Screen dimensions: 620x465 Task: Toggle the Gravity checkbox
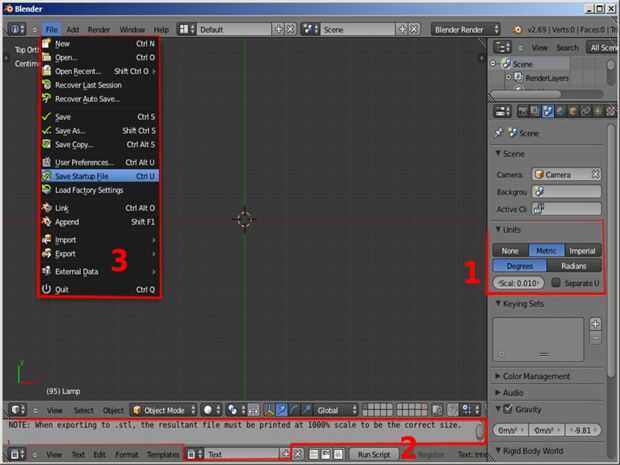click(508, 409)
